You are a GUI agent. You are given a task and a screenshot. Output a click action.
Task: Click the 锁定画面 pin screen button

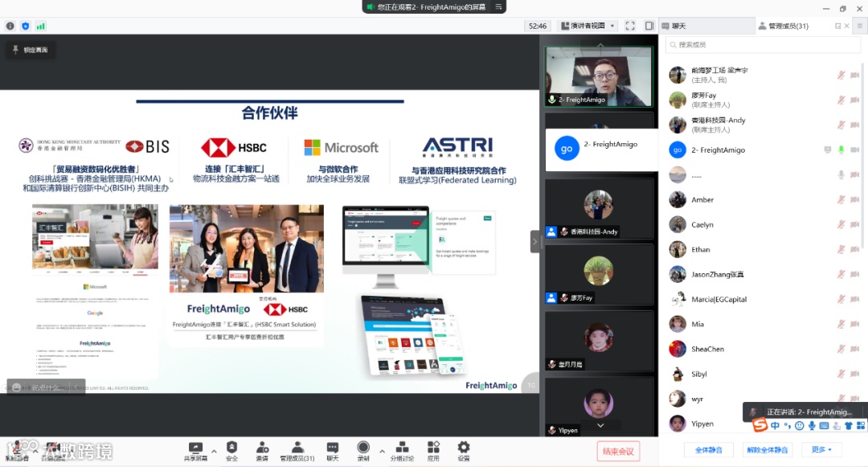click(x=30, y=50)
